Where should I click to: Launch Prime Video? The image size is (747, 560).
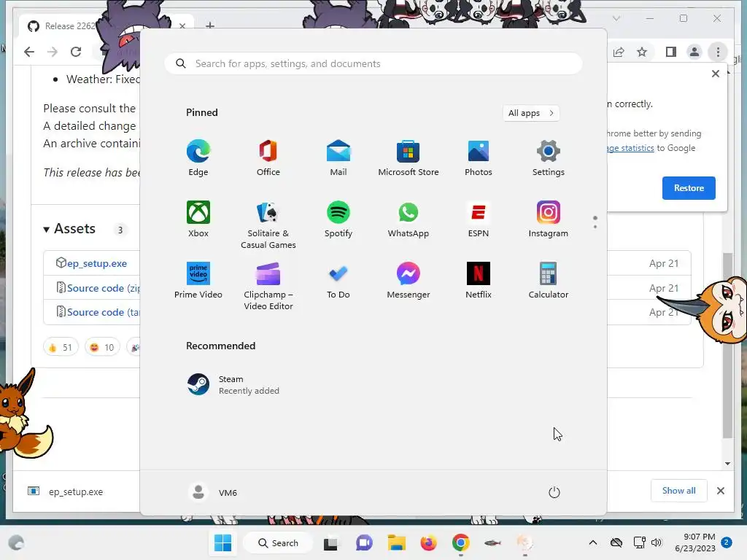[x=198, y=281]
